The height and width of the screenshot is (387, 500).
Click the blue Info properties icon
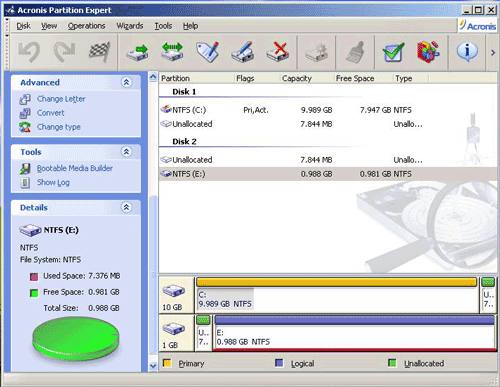tap(467, 52)
